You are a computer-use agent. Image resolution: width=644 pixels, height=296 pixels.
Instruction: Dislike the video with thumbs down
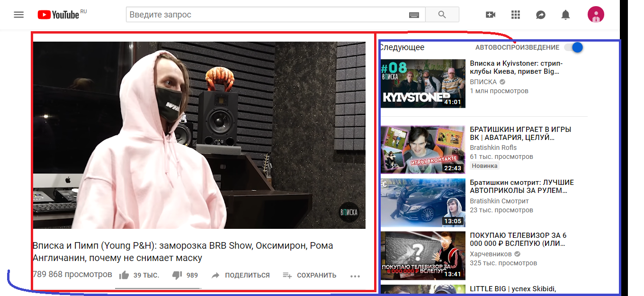[177, 275]
